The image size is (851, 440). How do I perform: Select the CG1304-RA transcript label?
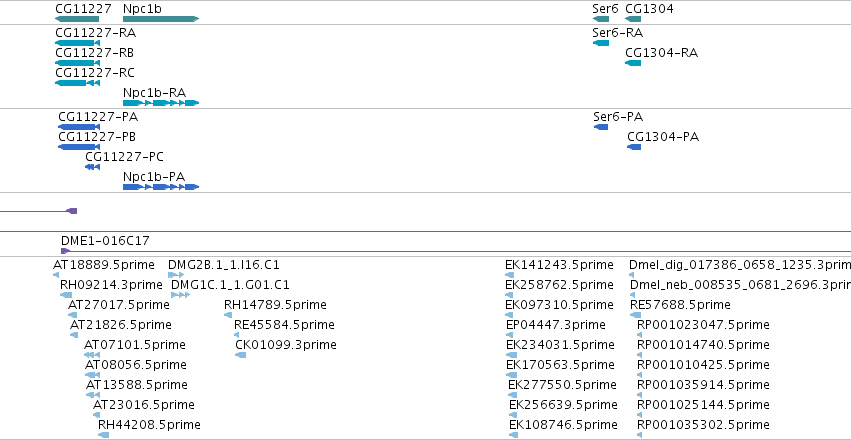tap(662, 53)
